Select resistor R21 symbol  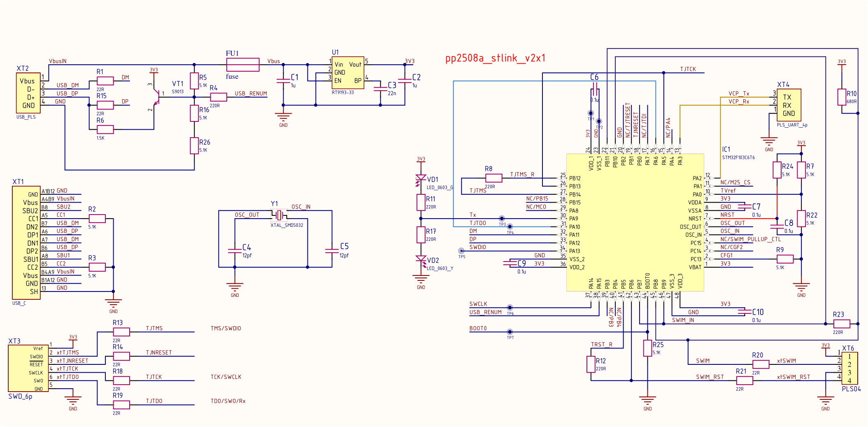coord(745,380)
